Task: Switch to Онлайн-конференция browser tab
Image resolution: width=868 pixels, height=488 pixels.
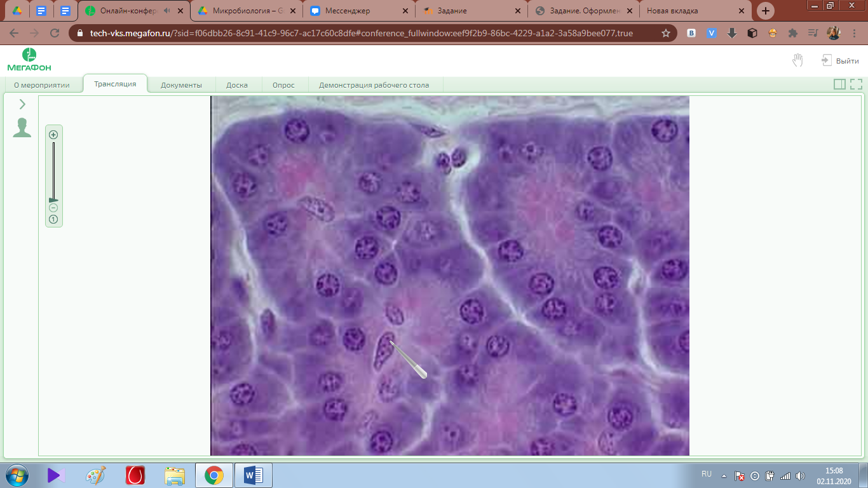Action: [x=133, y=11]
